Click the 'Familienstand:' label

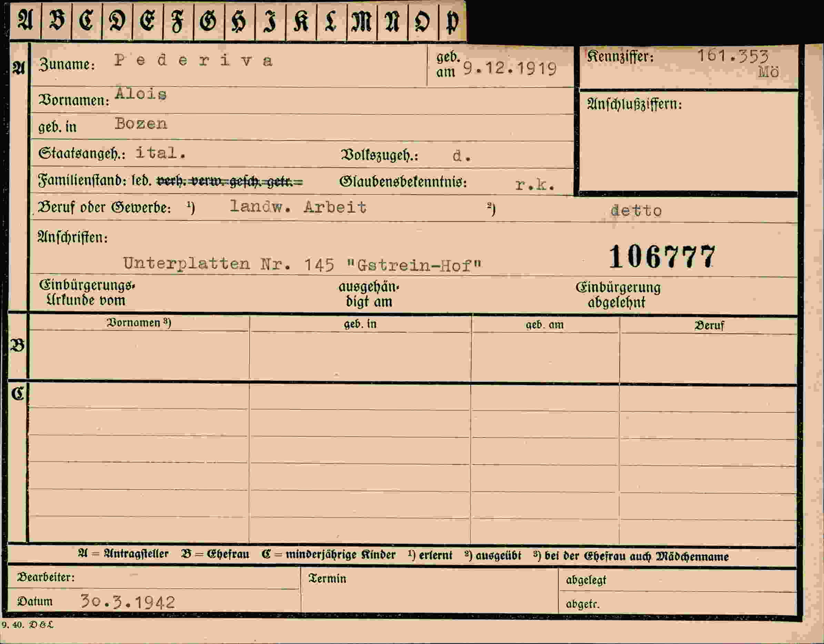click(x=82, y=180)
